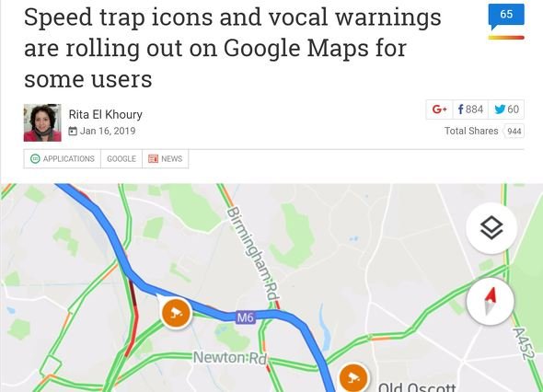543x392 pixels.
Task: Click the comment heat color bar
Action: click(506, 38)
